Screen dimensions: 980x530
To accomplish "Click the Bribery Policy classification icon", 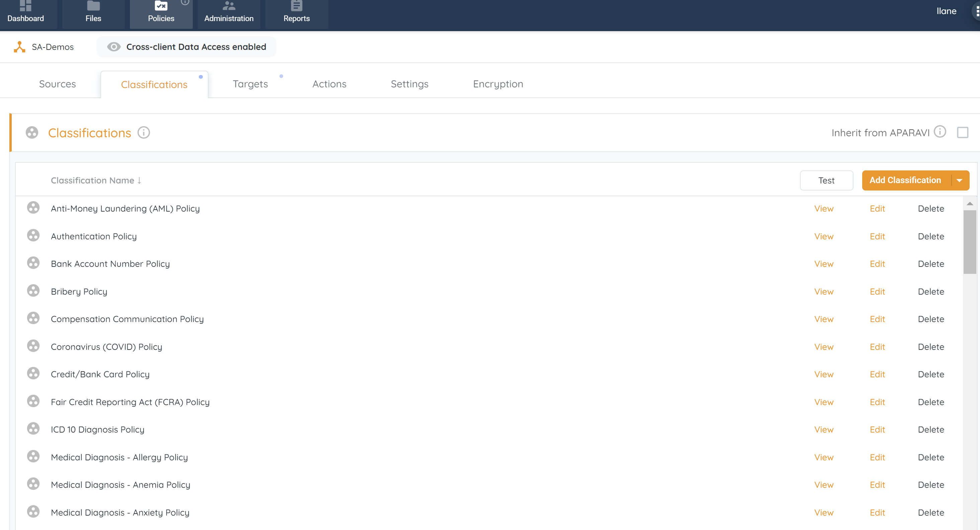I will [33, 291].
